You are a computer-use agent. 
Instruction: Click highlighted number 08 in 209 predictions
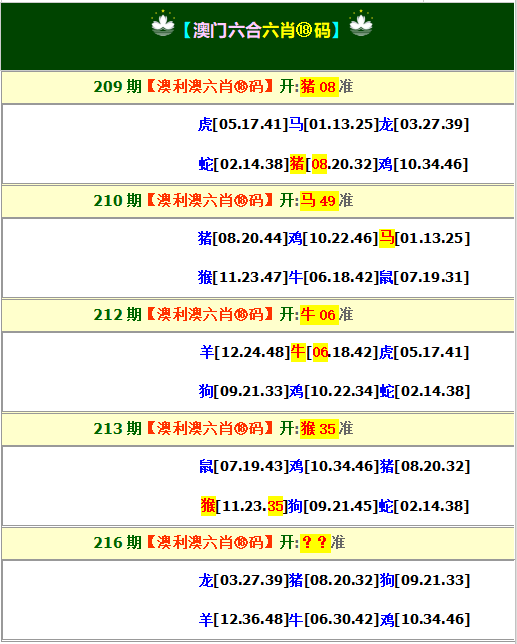tap(319, 164)
